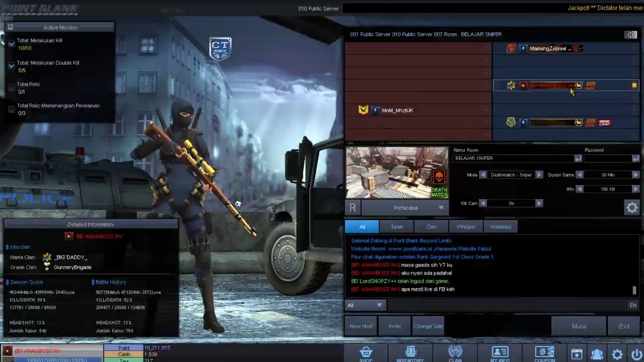Screen dimensions: 644x362
Task: Click the power quit icon
Action: click(636, 354)
